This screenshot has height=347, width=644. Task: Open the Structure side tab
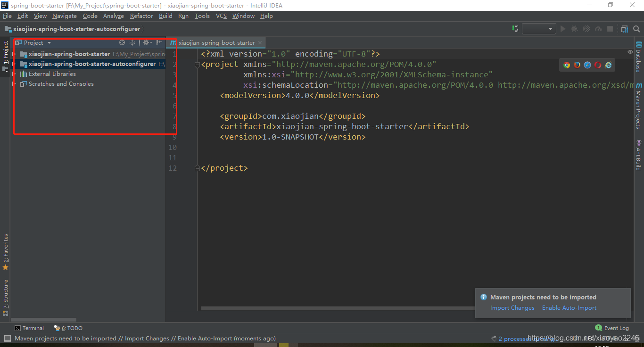click(5, 297)
